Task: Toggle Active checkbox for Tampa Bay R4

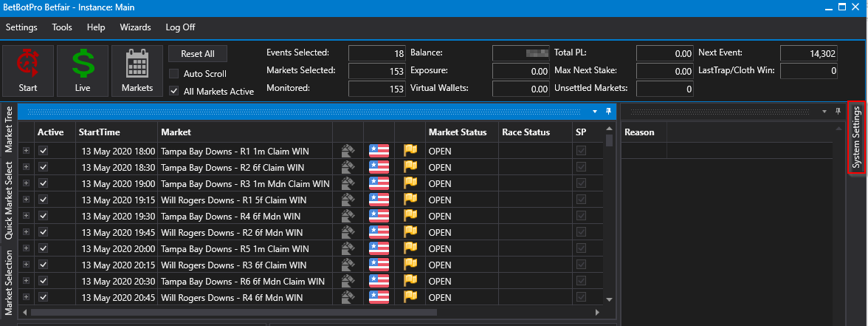Action: 44,216
